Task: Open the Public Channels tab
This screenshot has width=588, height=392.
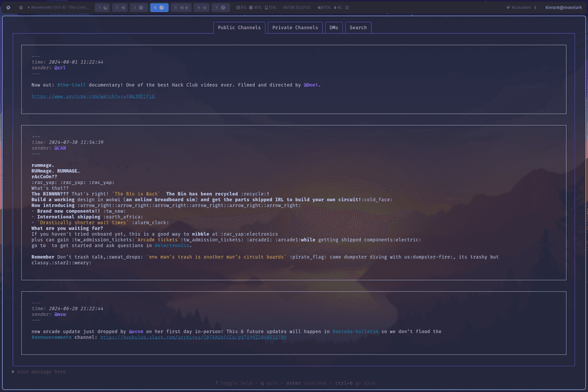Action: click(239, 28)
